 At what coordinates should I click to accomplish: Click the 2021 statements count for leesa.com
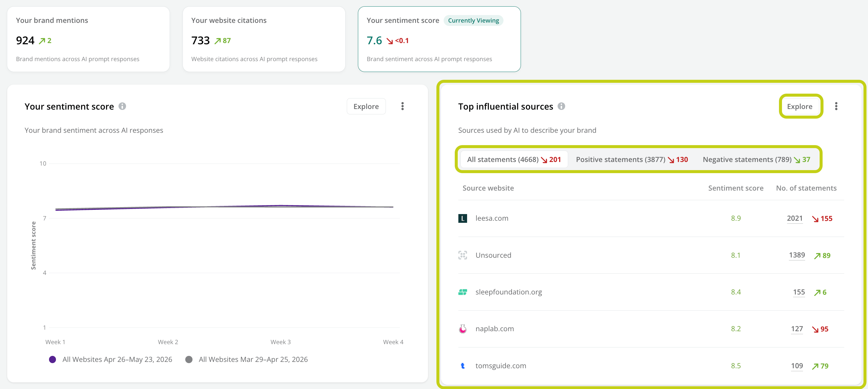point(795,218)
